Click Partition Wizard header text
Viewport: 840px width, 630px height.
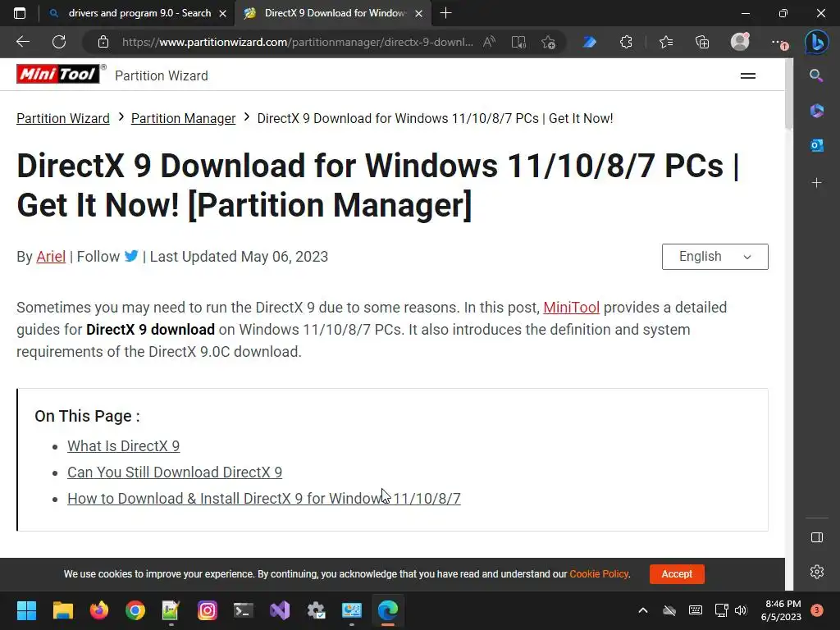(x=162, y=76)
